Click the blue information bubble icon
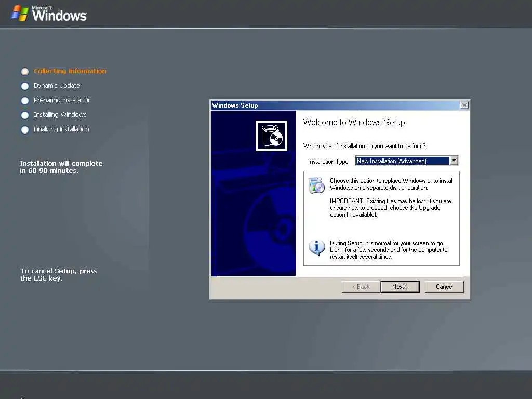532x399 pixels. (x=316, y=248)
